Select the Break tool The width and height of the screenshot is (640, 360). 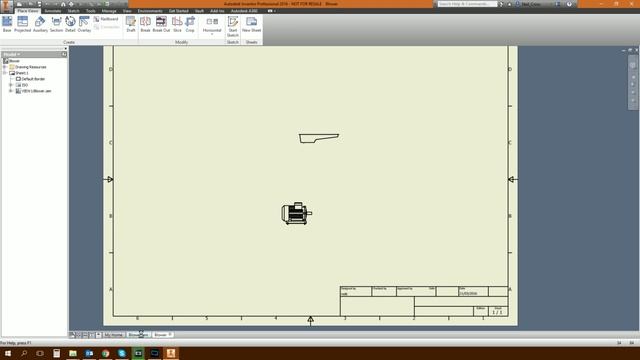click(145, 24)
